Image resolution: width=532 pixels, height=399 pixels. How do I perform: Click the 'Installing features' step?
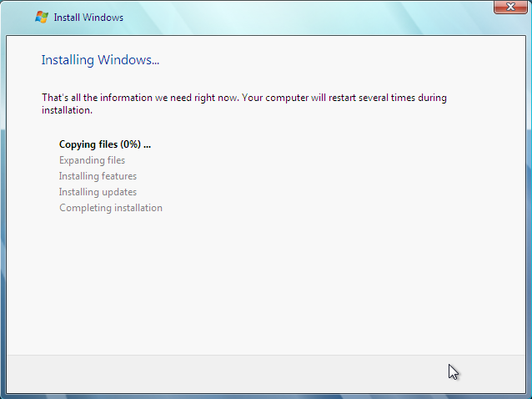pos(98,176)
